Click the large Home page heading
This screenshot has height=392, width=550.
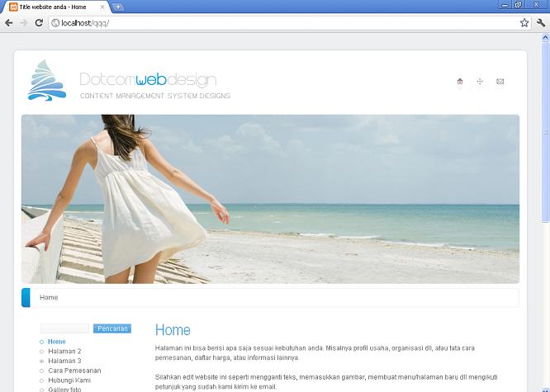[173, 330]
